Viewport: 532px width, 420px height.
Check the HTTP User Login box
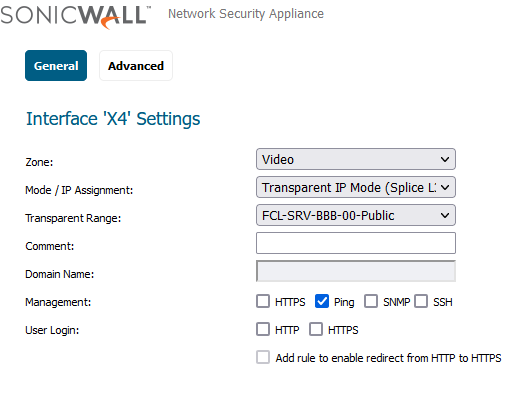click(263, 329)
